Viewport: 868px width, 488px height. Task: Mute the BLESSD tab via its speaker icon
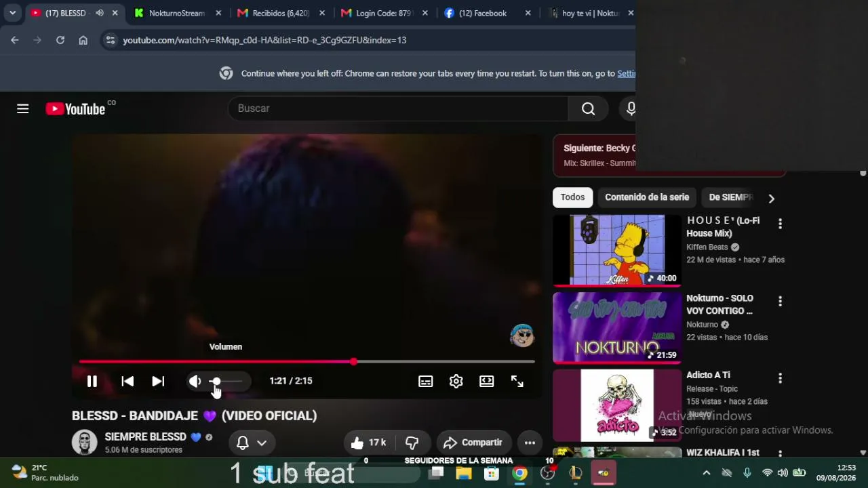pyautogui.click(x=100, y=13)
